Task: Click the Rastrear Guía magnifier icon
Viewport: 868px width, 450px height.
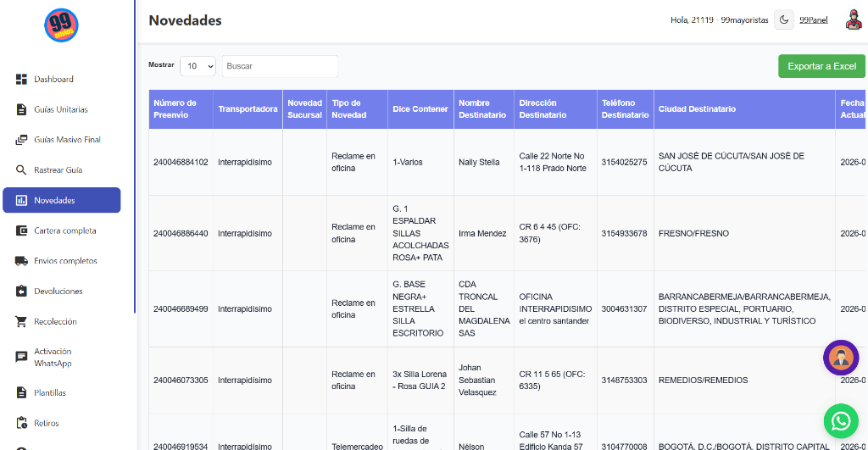Action: (22, 169)
